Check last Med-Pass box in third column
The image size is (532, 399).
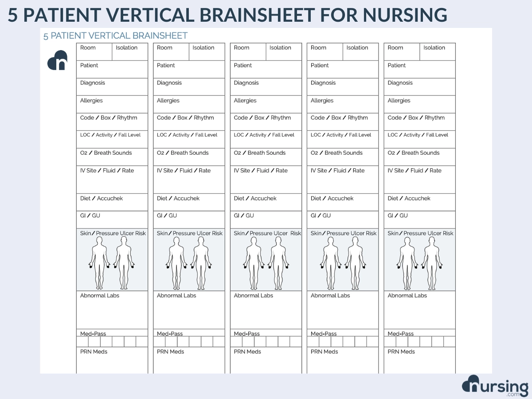(x=296, y=341)
